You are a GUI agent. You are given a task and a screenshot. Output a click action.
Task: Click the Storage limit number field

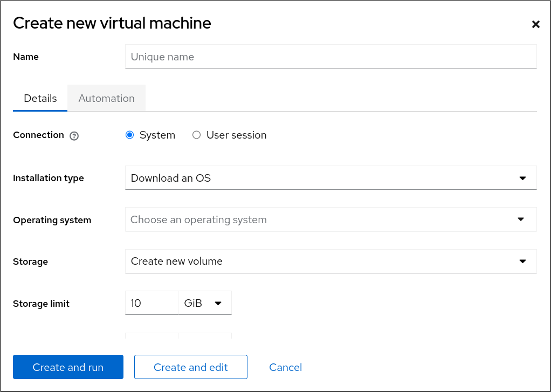(151, 304)
